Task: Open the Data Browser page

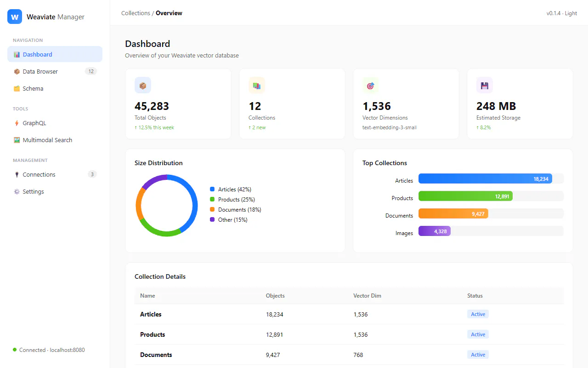Action: click(x=55, y=71)
